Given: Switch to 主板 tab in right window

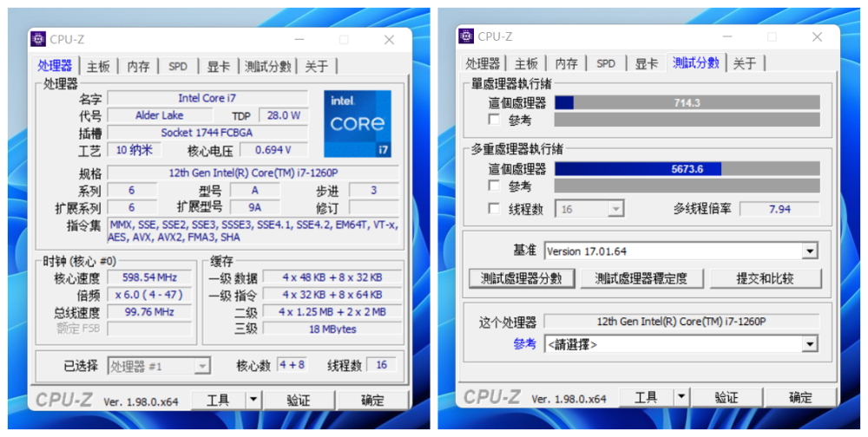Looking at the screenshot, I should tap(526, 63).
